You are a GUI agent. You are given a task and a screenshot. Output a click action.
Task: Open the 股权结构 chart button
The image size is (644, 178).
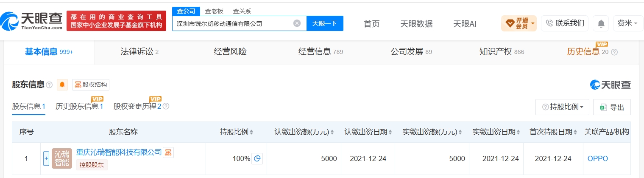click(91, 85)
